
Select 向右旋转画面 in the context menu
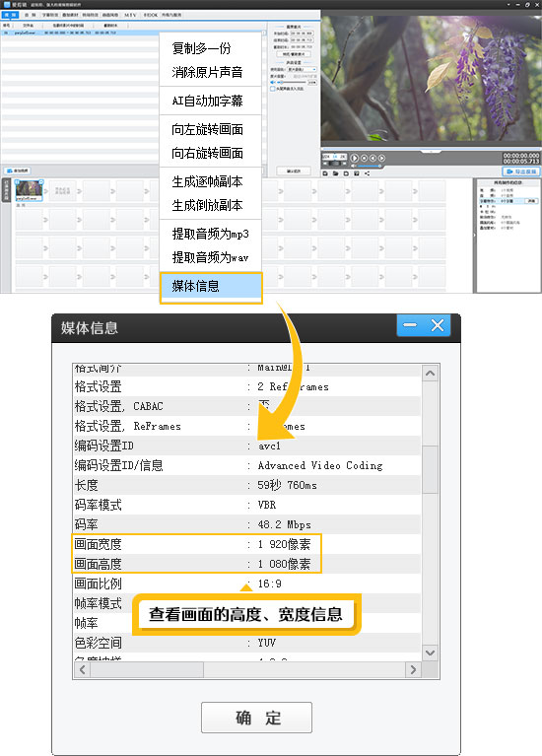coord(210,153)
